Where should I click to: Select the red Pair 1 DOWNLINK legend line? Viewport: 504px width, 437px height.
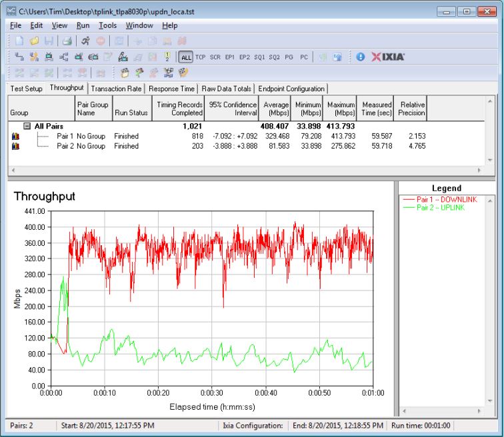tap(440, 199)
